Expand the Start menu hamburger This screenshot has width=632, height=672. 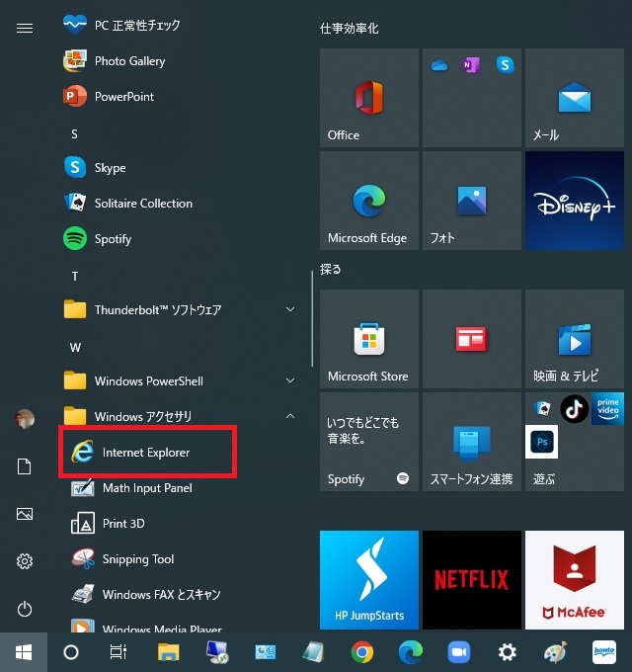25,29
